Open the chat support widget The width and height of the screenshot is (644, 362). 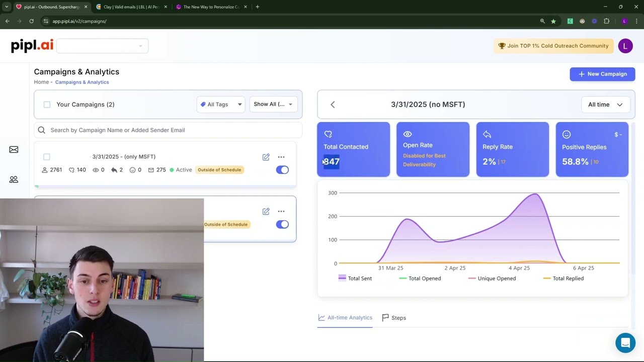click(625, 343)
